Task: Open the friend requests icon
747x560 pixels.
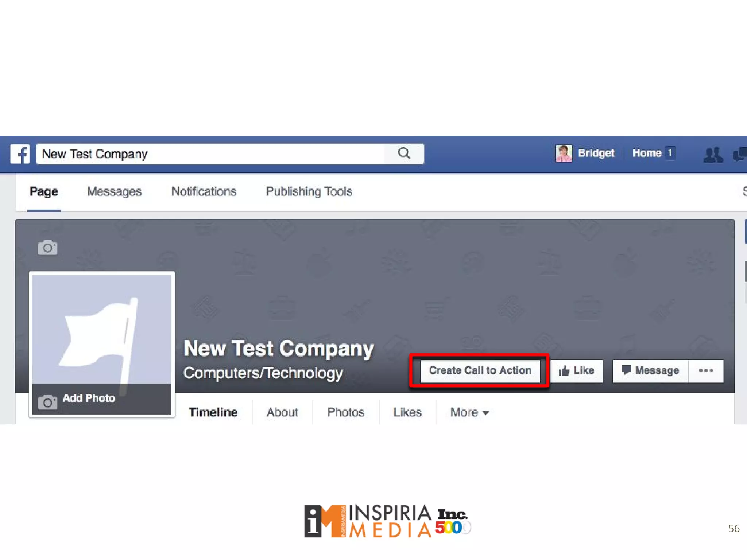Action: pos(713,155)
